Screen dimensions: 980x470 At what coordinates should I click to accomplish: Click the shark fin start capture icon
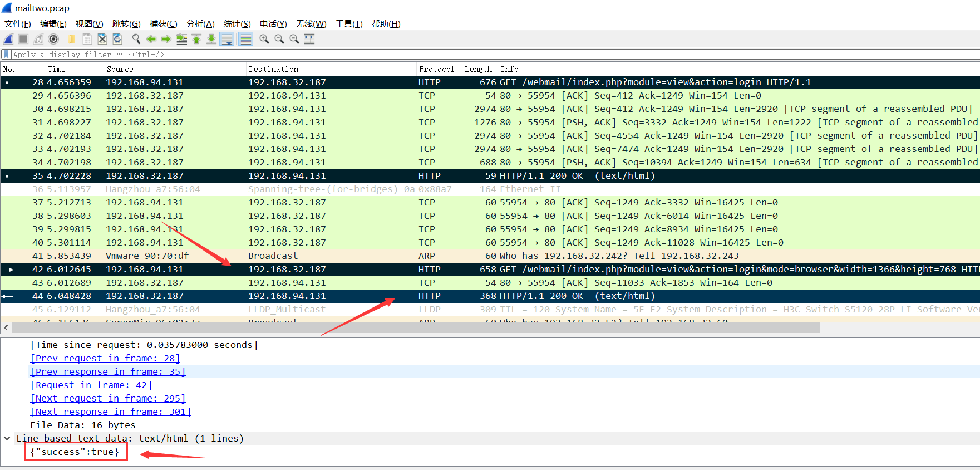(8, 39)
